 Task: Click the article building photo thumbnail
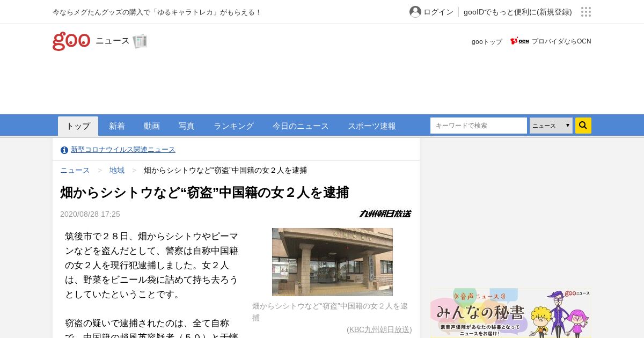click(332, 262)
